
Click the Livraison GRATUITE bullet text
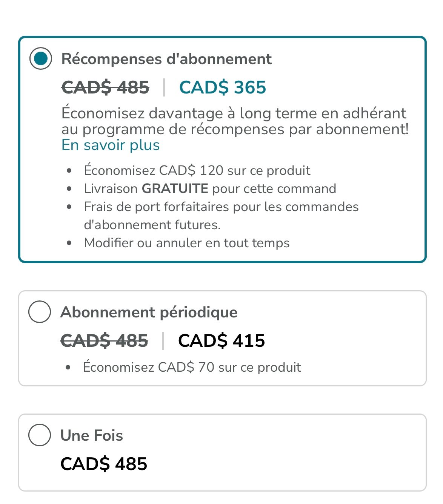coord(210,188)
